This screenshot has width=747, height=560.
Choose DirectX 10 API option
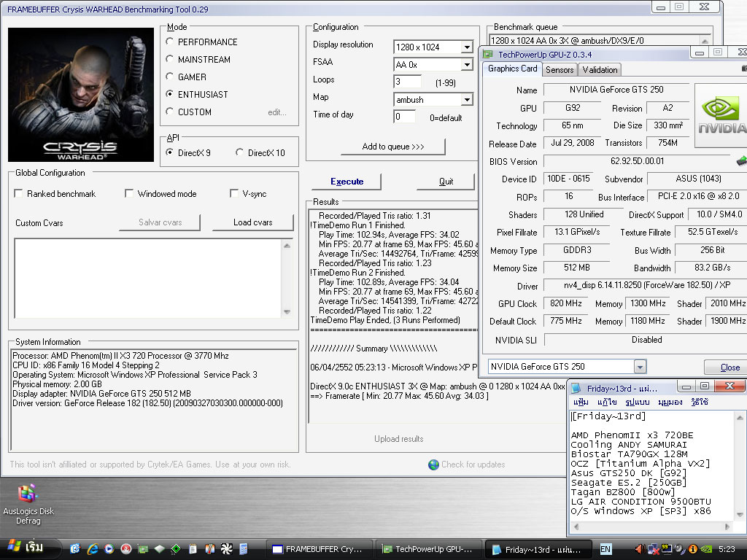click(240, 152)
